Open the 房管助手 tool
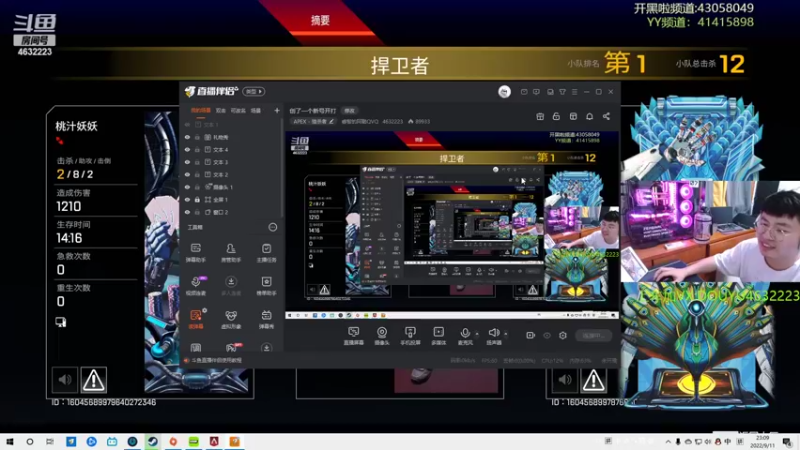 click(x=231, y=253)
